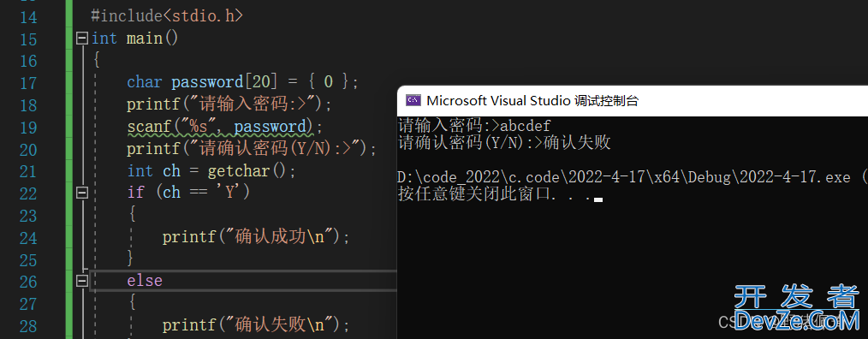Collapse the if (ch == 'Y') block
The width and height of the screenshot is (868, 339).
coord(82,193)
